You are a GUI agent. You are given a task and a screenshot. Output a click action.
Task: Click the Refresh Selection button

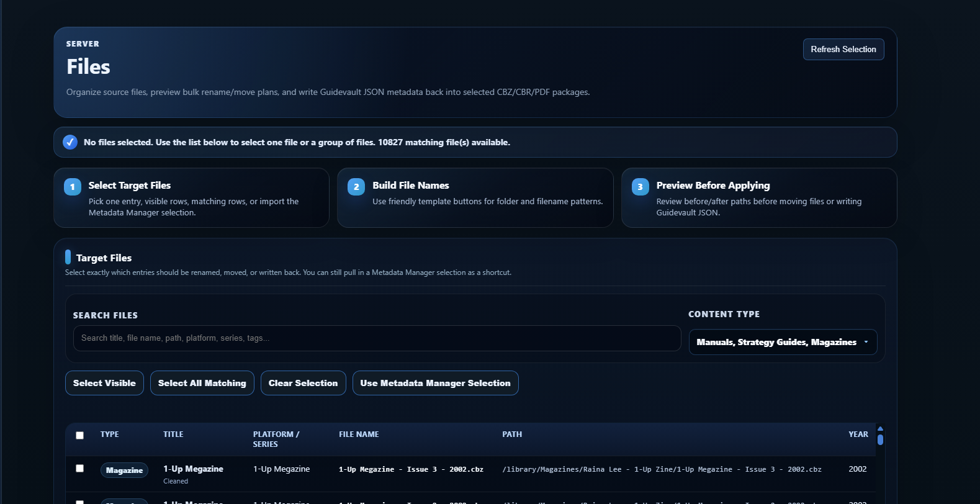[x=843, y=50]
